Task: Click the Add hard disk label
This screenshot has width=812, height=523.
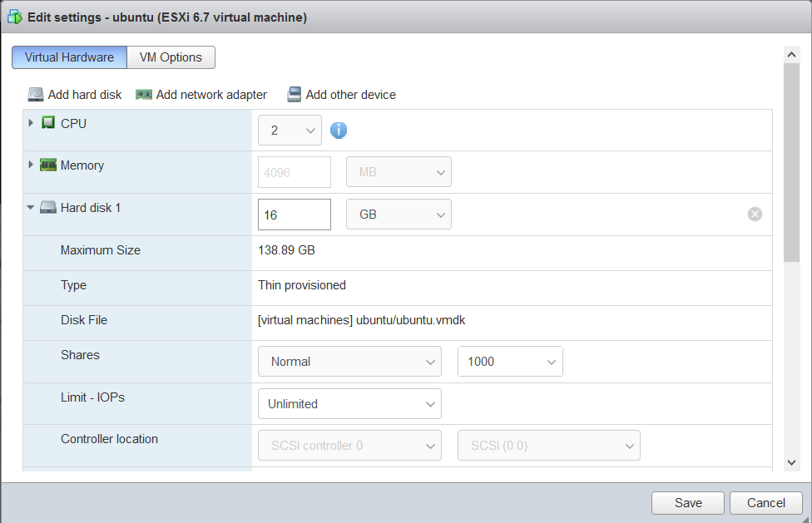Action: pos(85,95)
